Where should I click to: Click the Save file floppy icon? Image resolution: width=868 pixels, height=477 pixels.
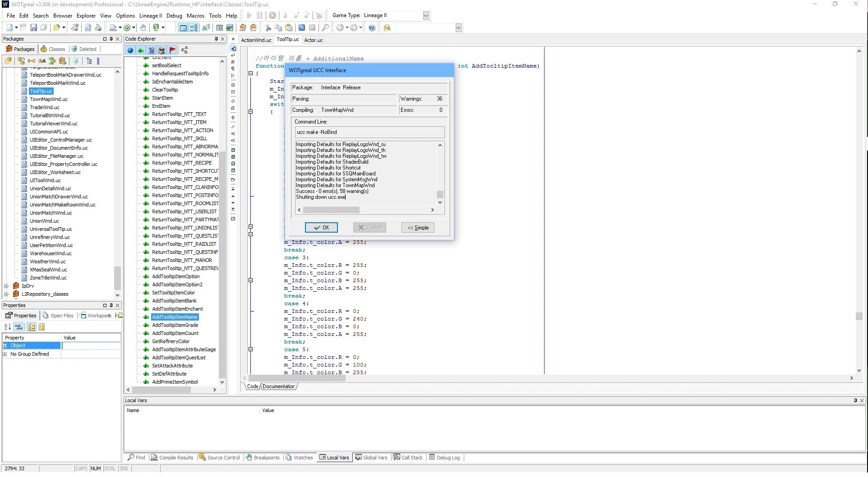pyautogui.click(x=33, y=28)
